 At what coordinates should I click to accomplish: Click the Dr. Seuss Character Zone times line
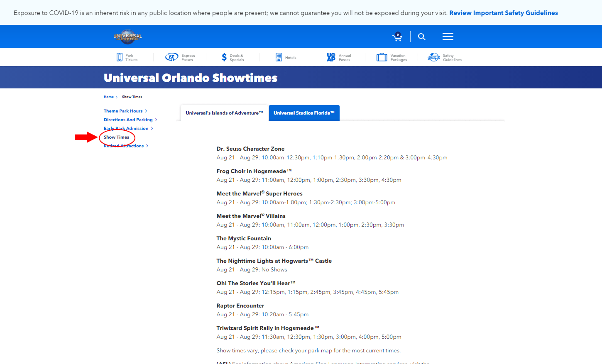332,157
